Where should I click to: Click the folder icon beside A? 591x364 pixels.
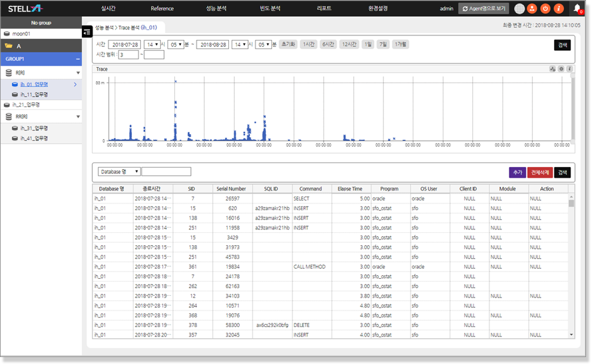tap(9, 46)
